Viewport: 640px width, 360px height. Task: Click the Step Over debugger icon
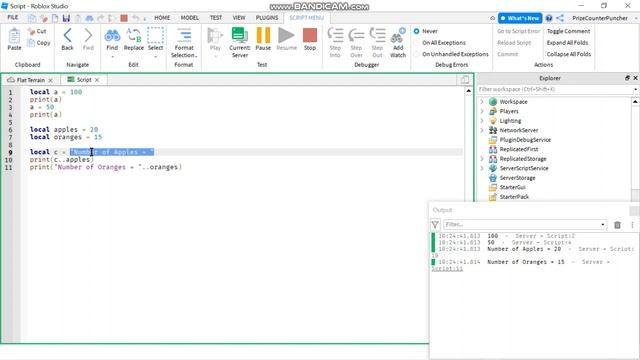(356, 36)
